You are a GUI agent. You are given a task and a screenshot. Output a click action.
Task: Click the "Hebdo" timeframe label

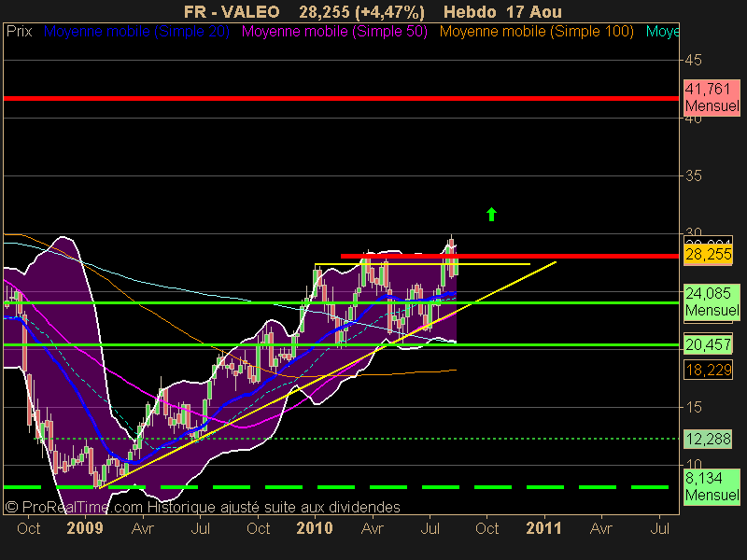coord(470,11)
